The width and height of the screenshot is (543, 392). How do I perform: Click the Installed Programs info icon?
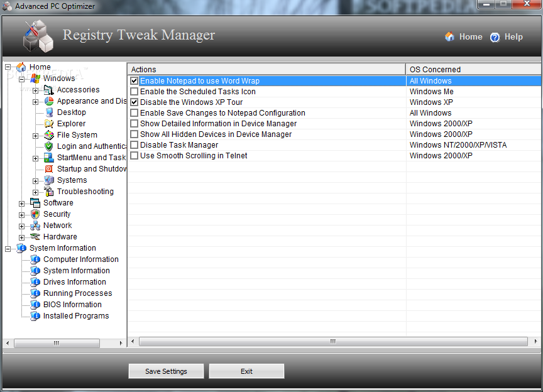(35, 316)
